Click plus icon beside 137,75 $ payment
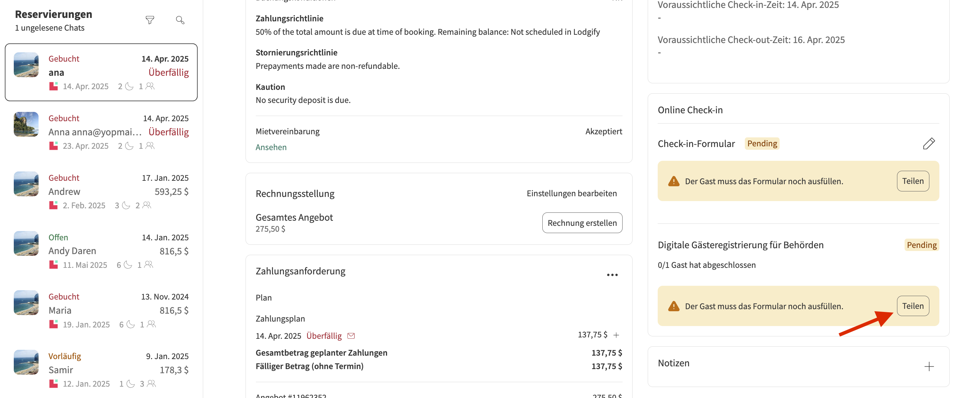This screenshot has width=980, height=398. pyautogui.click(x=616, y=335)
